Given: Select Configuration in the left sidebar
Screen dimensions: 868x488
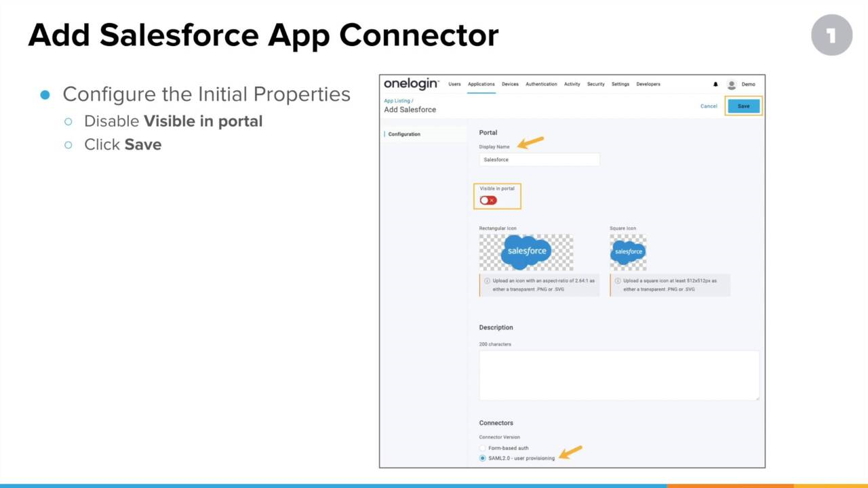Looking at the screenshot, I should tap(404, 134).
